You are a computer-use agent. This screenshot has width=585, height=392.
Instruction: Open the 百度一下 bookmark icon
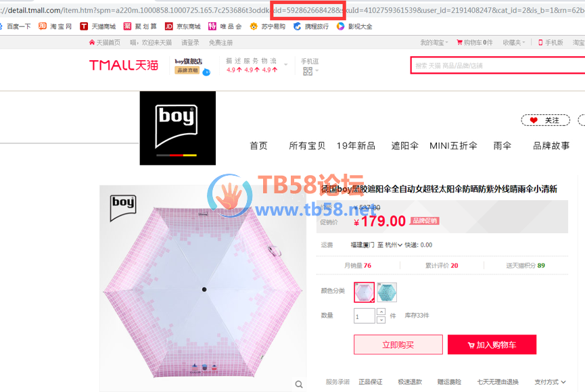point(1,26)
